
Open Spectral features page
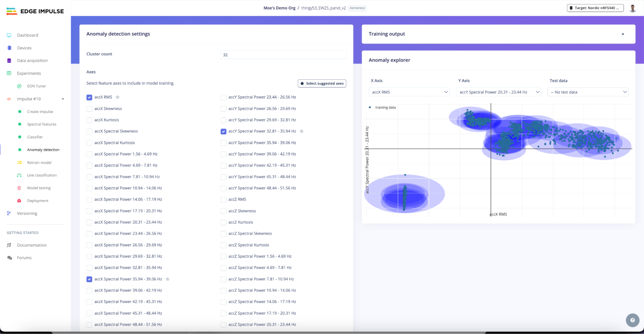[42, 124]
